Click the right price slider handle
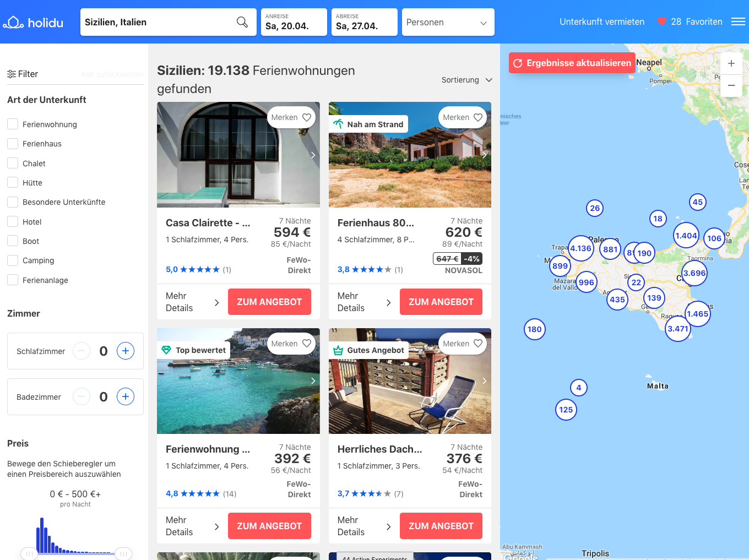 123,553
